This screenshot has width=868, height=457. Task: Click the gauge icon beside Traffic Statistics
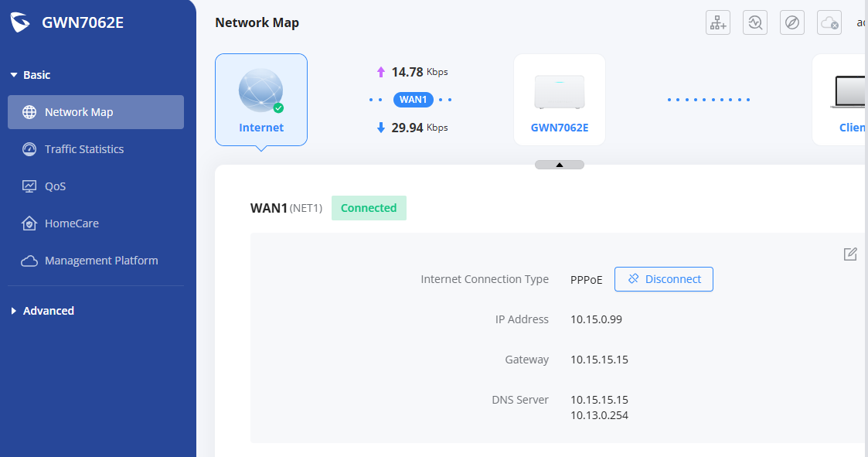[x=29, y=149]
